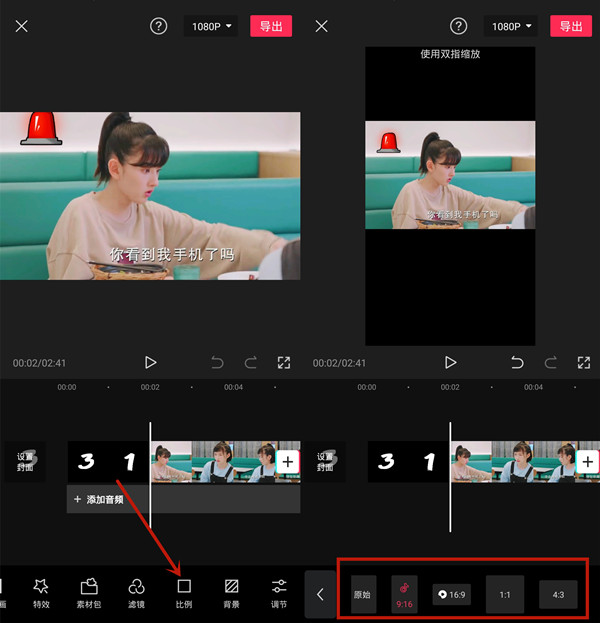Open the 1080P resolution dropdown in left screen
Viewport: 600px width, 623px height.
click(210, 26)
